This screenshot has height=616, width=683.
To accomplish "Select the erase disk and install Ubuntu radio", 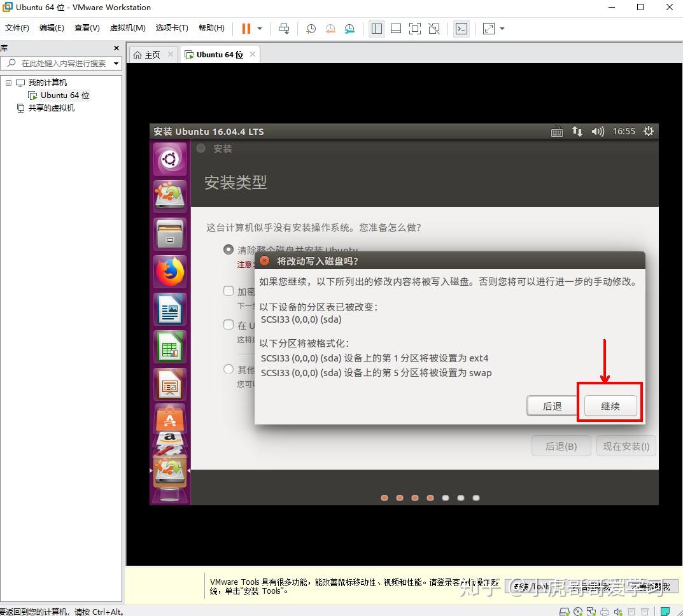I will pyautogui.click(x=229, y=249).
